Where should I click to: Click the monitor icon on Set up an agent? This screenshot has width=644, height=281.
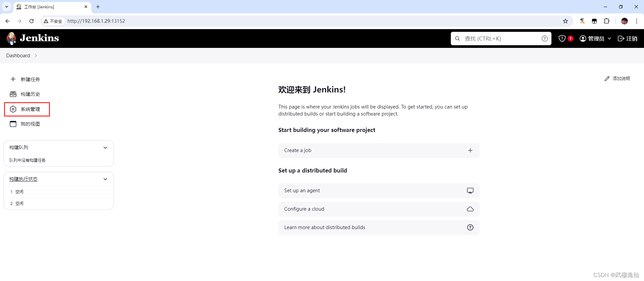470,191
